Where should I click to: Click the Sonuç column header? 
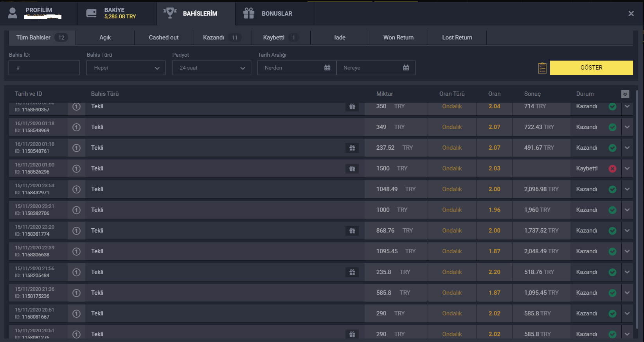532,94
